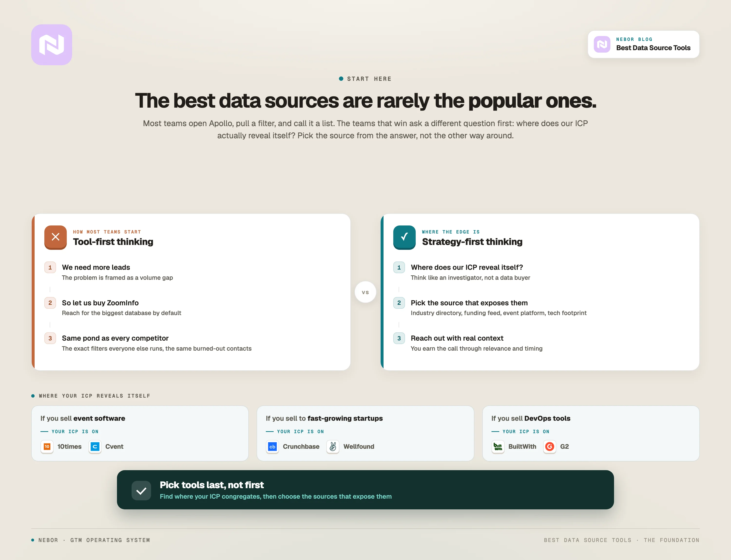731x560 pixels.
Task: Select step 3 badge beside Reach out with real context
Action: (399, 338)
